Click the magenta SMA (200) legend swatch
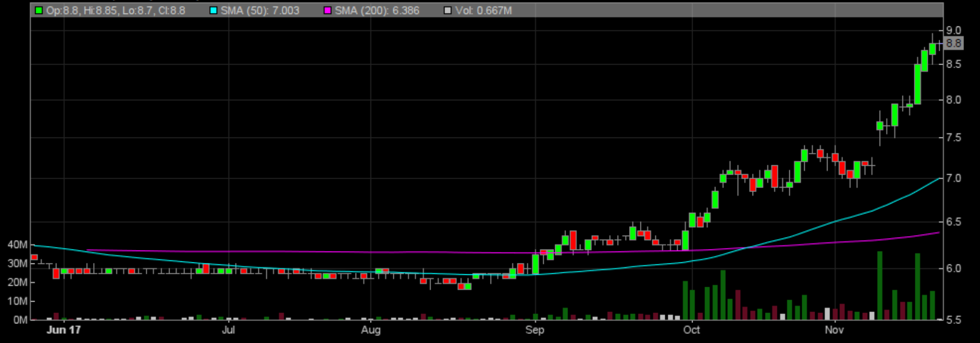Image resolution: width=980 pixels, height=343 pixels. 327,10
